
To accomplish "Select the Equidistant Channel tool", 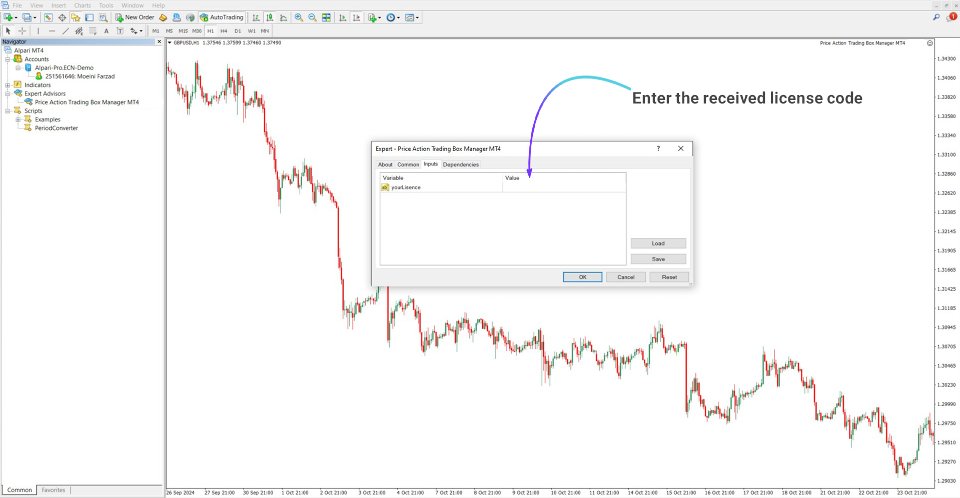I will [x=79, y=31].
